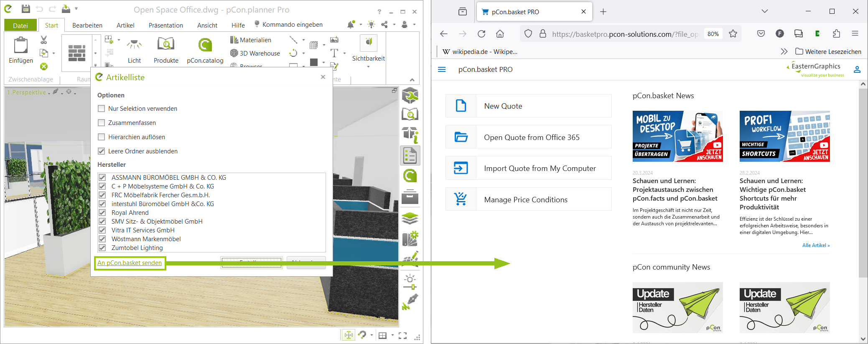This screenshot has width=868, height=344.
Task: Uncheck Royal Ahrend manufacturer
Action: pos(102,212)
